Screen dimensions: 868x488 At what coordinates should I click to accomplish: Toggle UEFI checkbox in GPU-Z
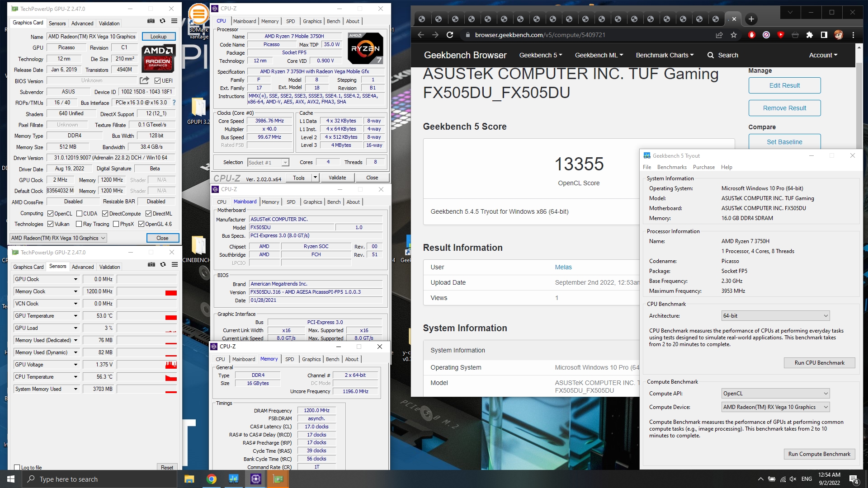[x=157, y=81]
